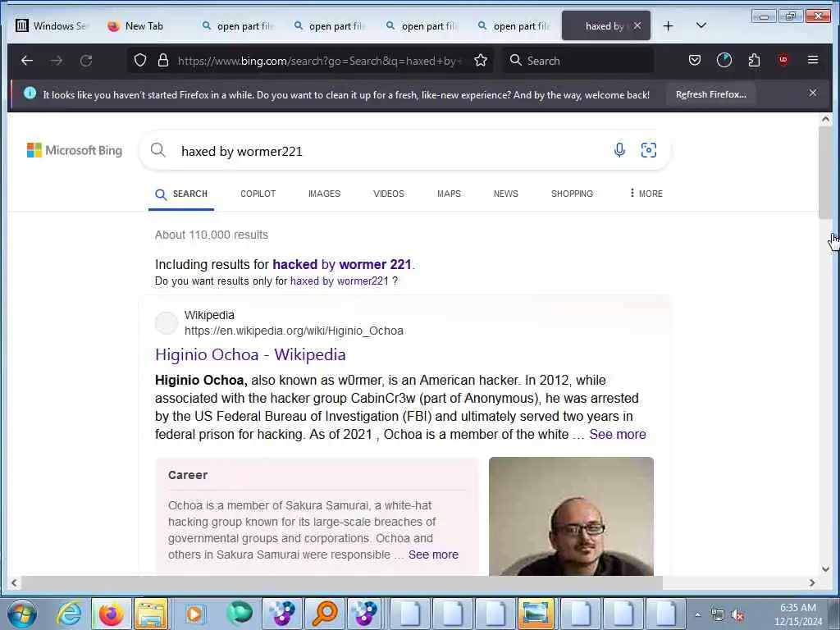Image resolution: width=840 pixels, height=630 pixels.
Task: Open Windows Explorer folder in taskbar
Action: (x=151, y=614)
